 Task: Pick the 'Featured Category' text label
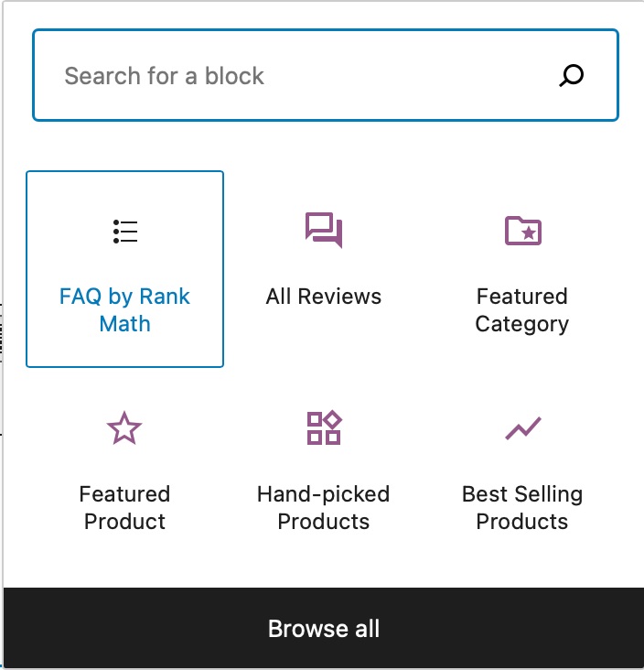point(522,310)
